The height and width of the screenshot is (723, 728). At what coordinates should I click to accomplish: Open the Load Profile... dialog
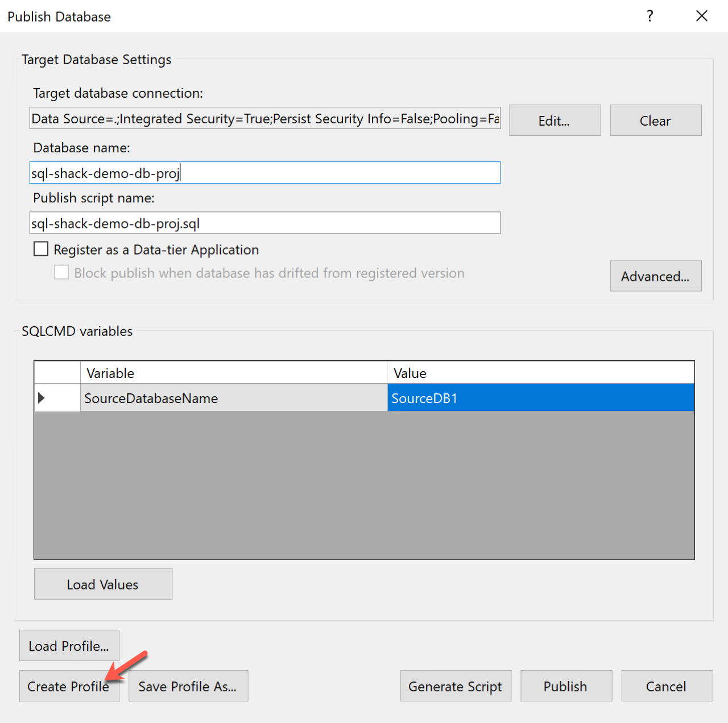point(69,646)
